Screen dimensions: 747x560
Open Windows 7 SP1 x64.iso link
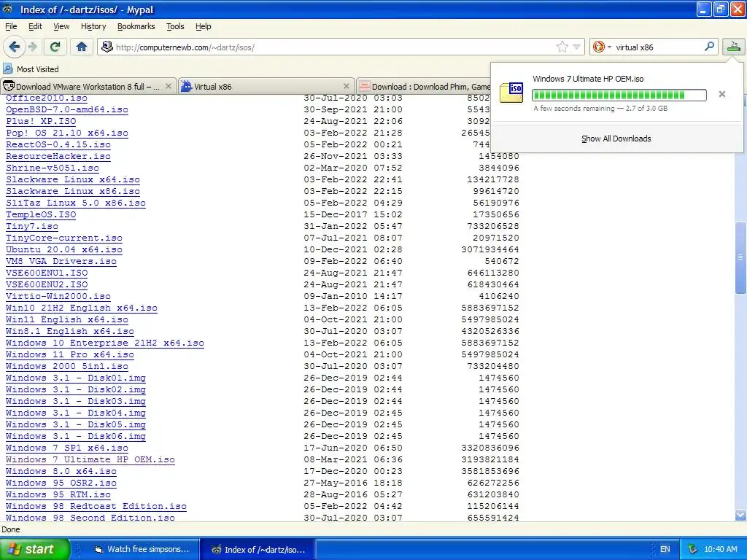(66, 448)
